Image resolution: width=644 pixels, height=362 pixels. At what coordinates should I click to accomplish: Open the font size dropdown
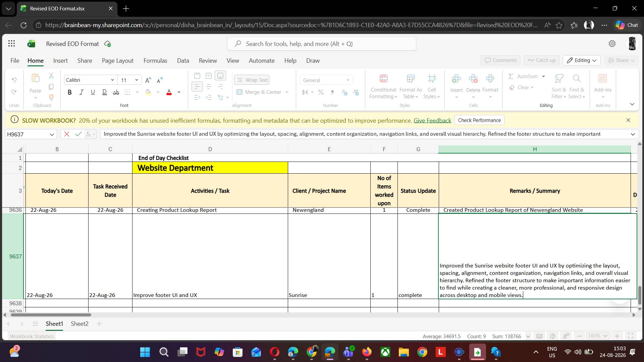(137, 80)
